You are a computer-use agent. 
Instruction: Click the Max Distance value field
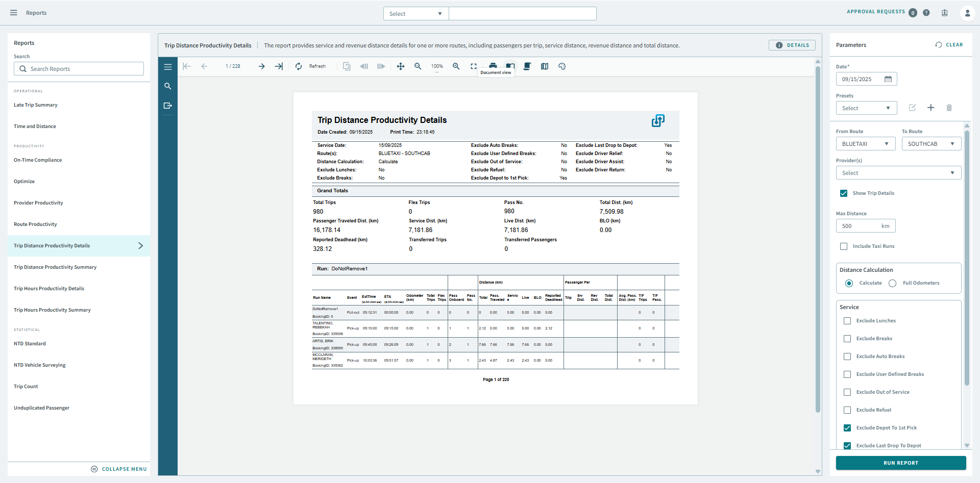tap(863, 226)
